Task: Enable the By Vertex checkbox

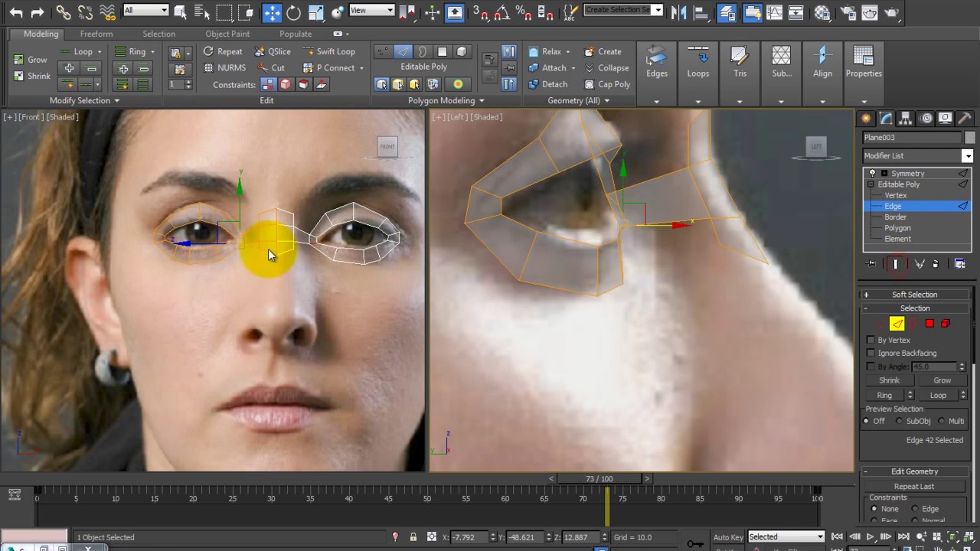Action: tap(871, 340)
